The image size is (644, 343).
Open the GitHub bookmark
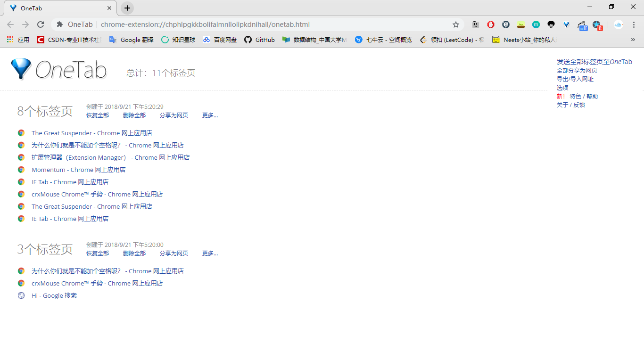259,40
